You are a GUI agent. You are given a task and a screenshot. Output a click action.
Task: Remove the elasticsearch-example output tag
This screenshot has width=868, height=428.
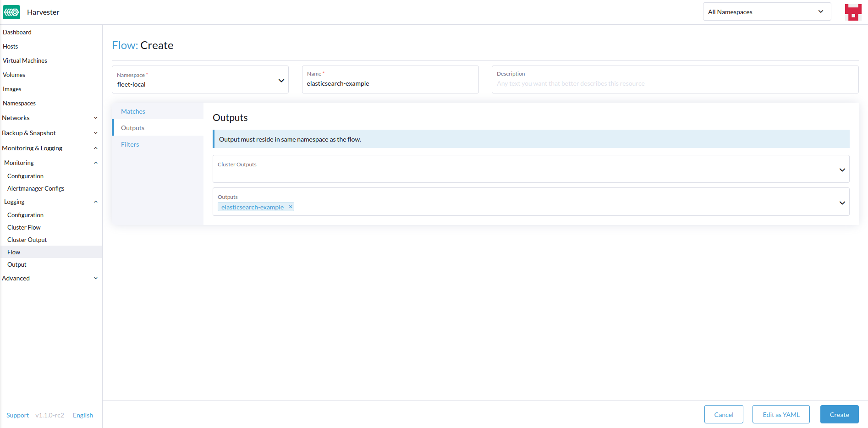(x=290, y=207)
